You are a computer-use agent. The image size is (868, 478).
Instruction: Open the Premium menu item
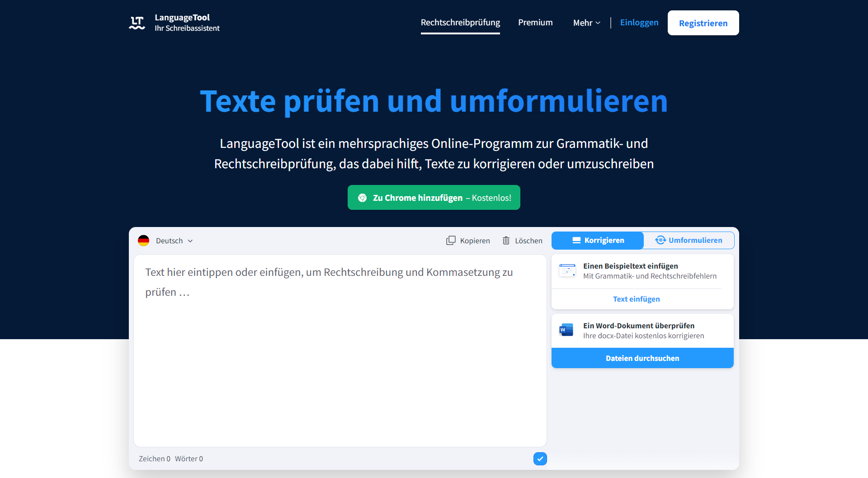coord(535,22)
